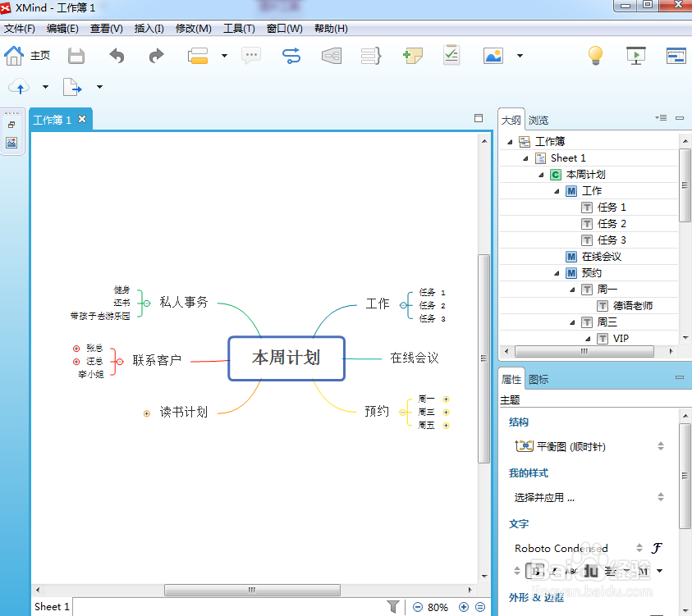Close the 工作簿 1 editor tab

[x=82, y=119]
